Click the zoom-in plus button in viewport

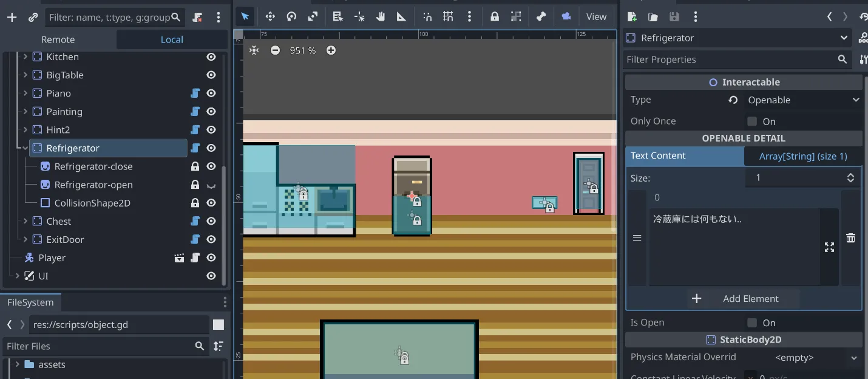(x=331, y=50)
